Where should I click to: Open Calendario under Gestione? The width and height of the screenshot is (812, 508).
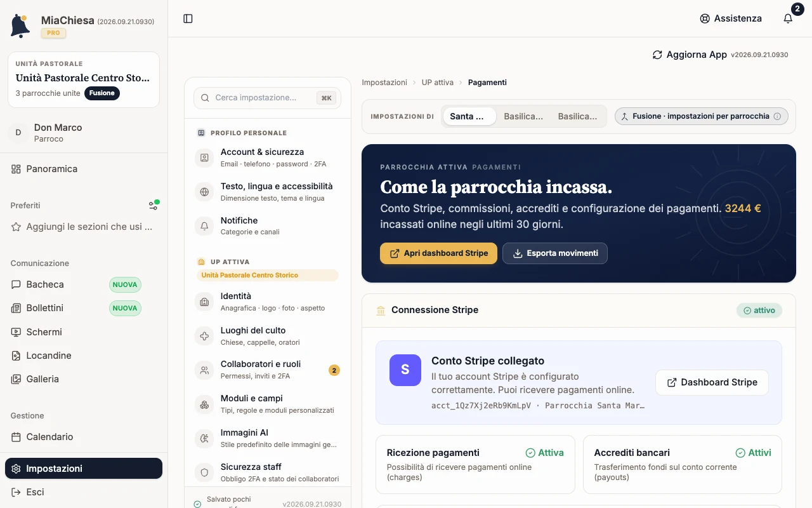coord(84,437)
